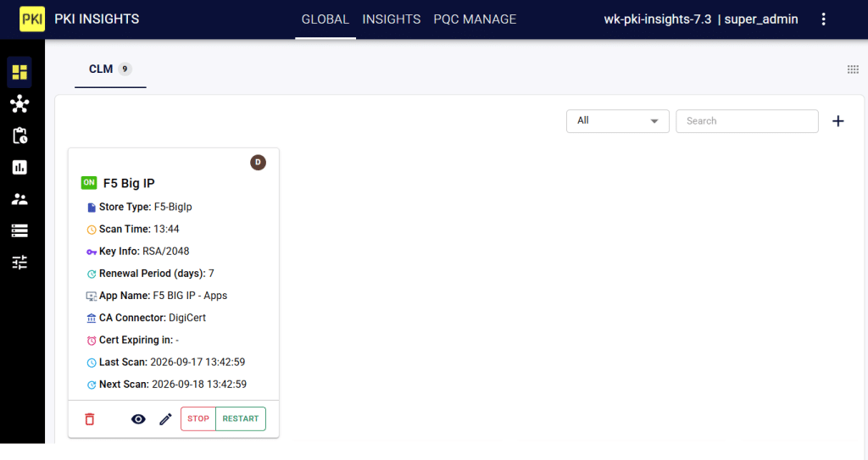Screen dimensions: 868x460
Task: Click the Next Scan timestamp 2026-09-18 13:42:59
Action: tap(199, 384)
